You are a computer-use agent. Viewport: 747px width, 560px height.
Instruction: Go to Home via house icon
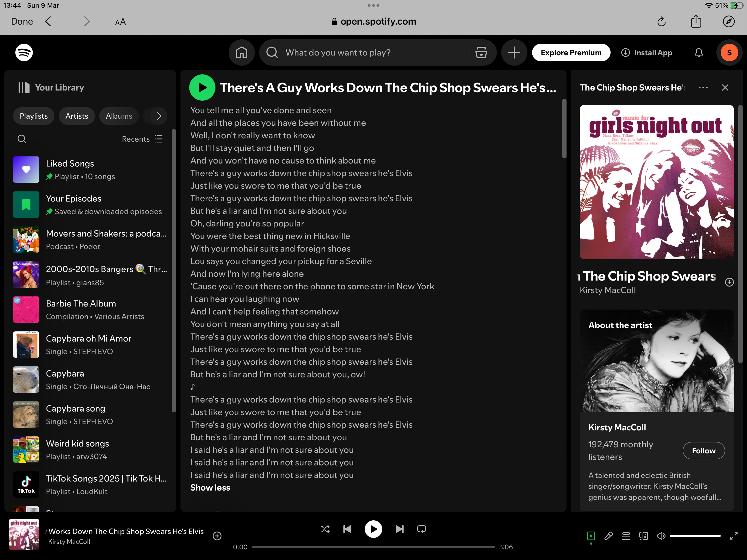click(x=241, y=52)
